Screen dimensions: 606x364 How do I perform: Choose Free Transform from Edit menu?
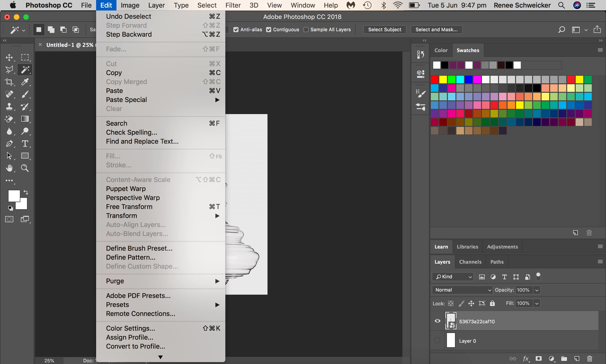click(129, 207)
